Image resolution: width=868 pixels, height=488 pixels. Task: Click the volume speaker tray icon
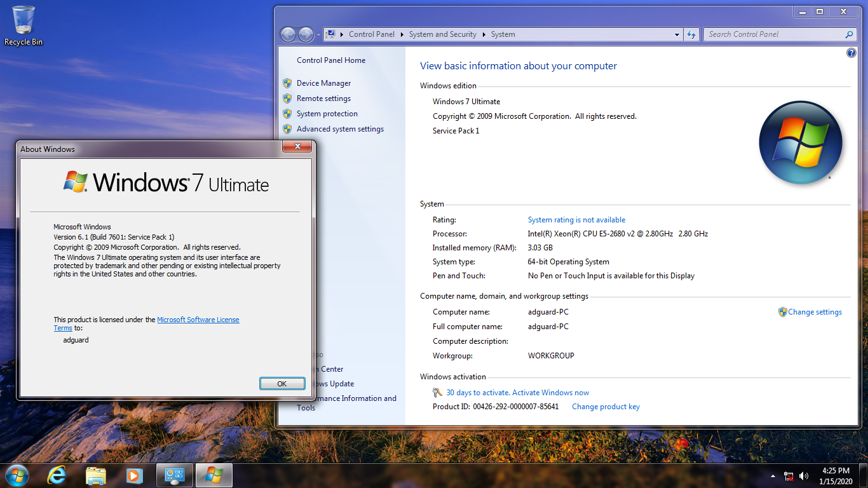pyautogui.click(x=804, y=476)
